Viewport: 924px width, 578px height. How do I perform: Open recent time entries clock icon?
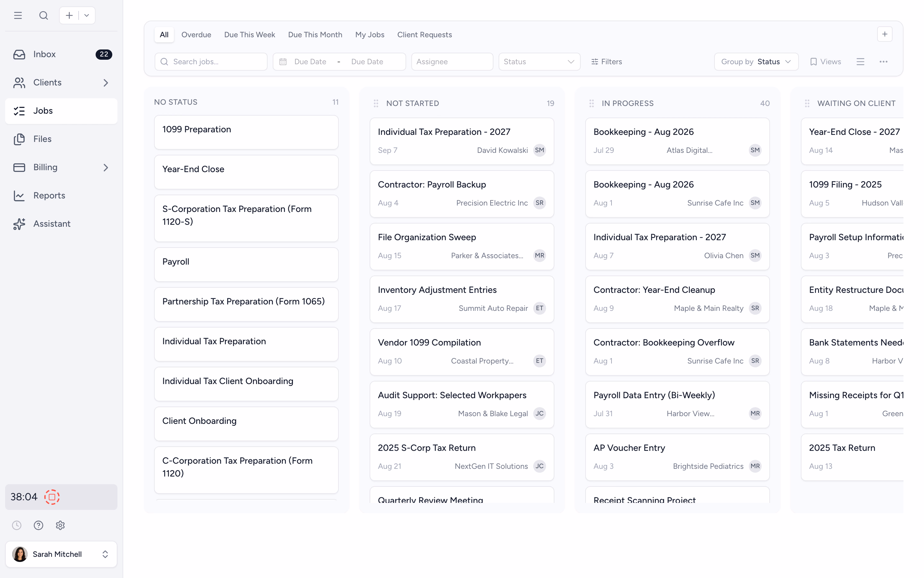(17, 525)
